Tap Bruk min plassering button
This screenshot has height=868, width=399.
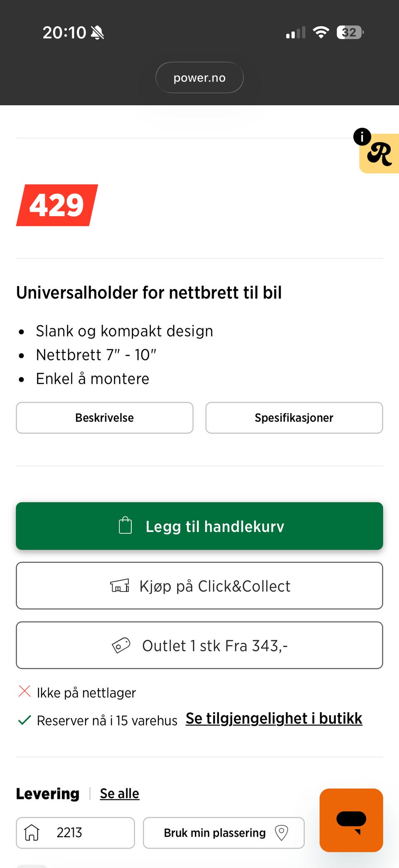tap(224, 833)
